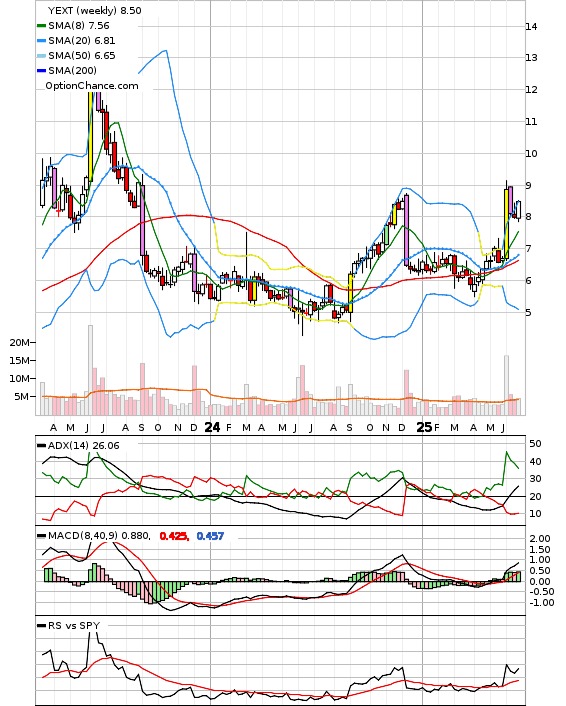Click the 14 price axis label
566x706 pixels.
(x=532, y=27)
